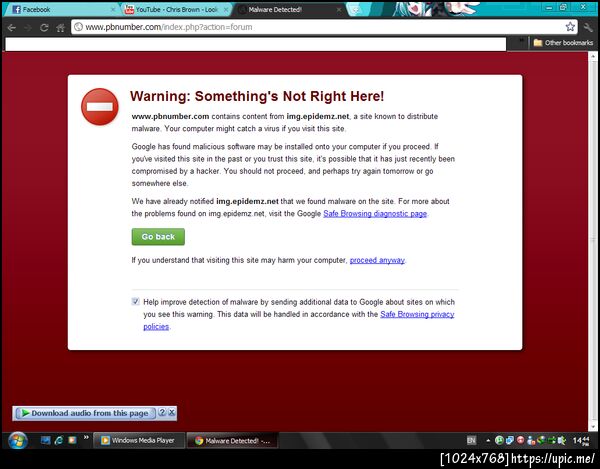Click the EN language indicator

(x=471, y=440)
